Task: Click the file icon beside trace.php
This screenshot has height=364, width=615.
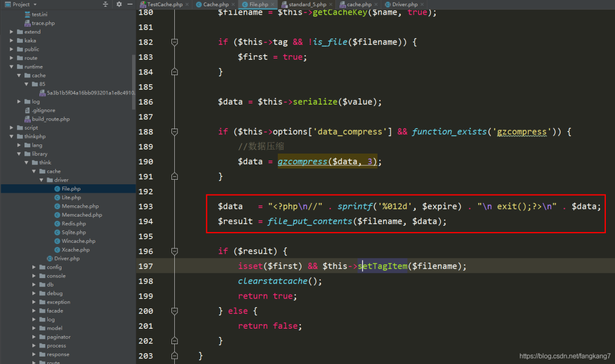Action: (x=27, y=23)
